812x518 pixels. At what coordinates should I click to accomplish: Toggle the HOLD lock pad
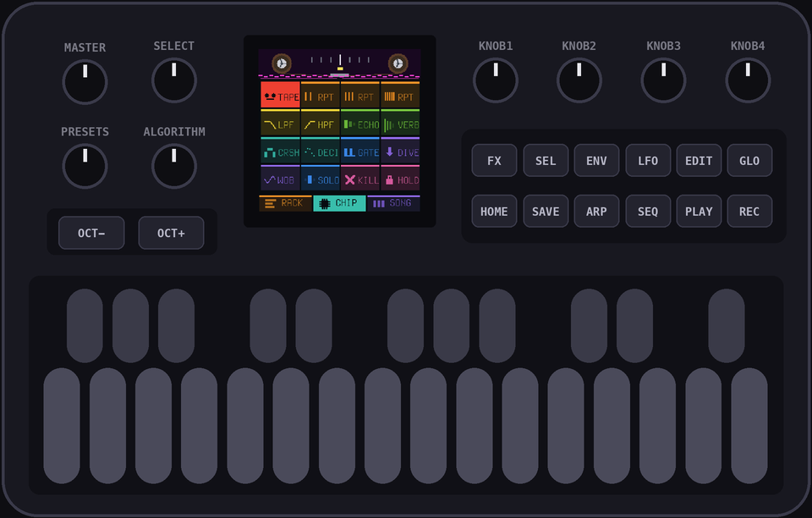click(400, 179)
